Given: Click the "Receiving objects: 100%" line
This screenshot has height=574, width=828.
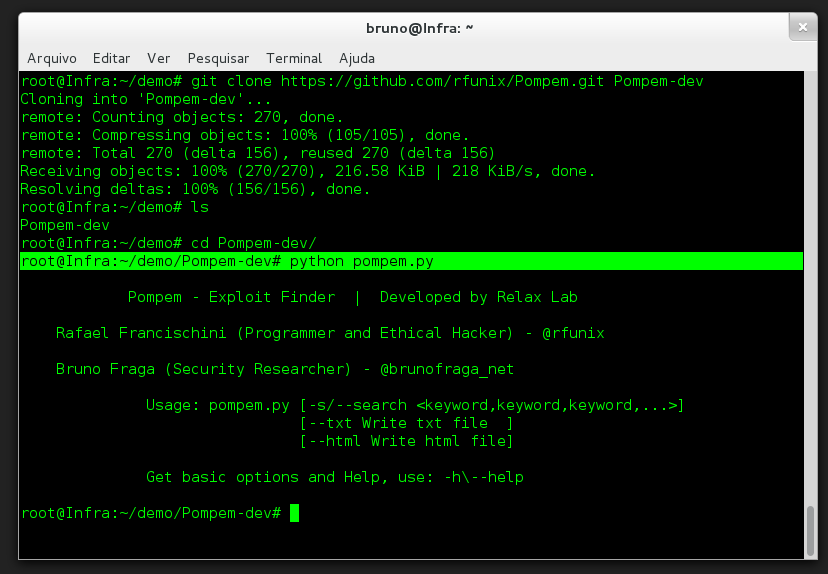Looking at the screenshot, I should (308, 171).
